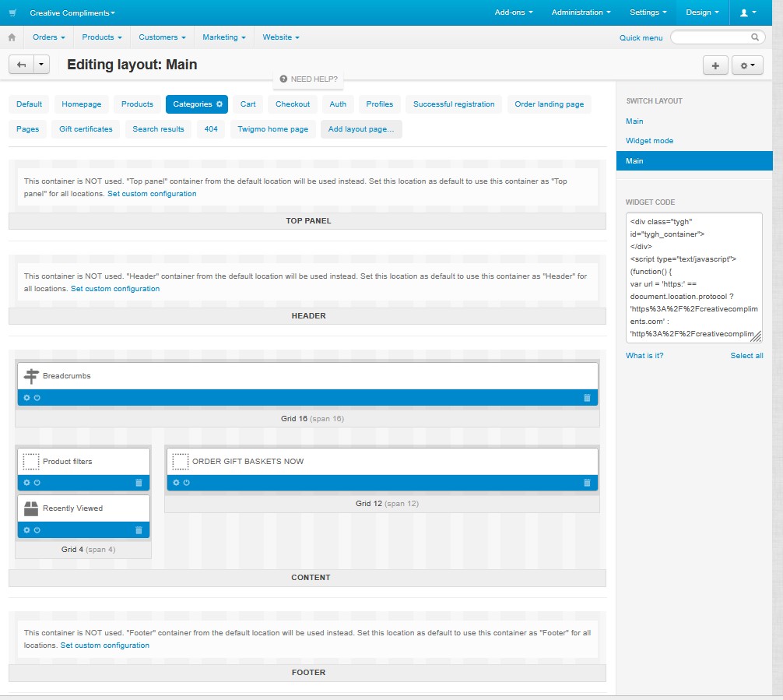Image resolution: width=783 pixels, height=700 pixels.
Task: Open the Creative Compliments store dropdown
Action: tap(72, 13)
